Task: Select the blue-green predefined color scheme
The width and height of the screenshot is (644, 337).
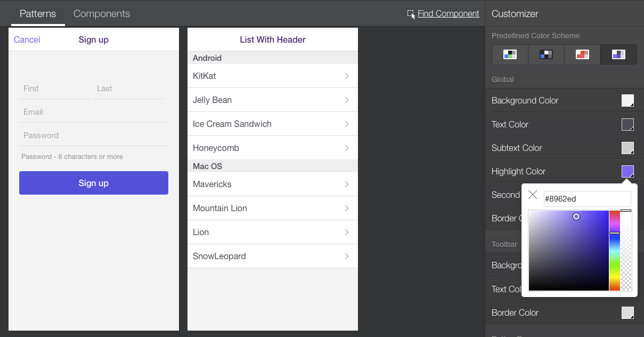Action: click(x=510, y=54)
